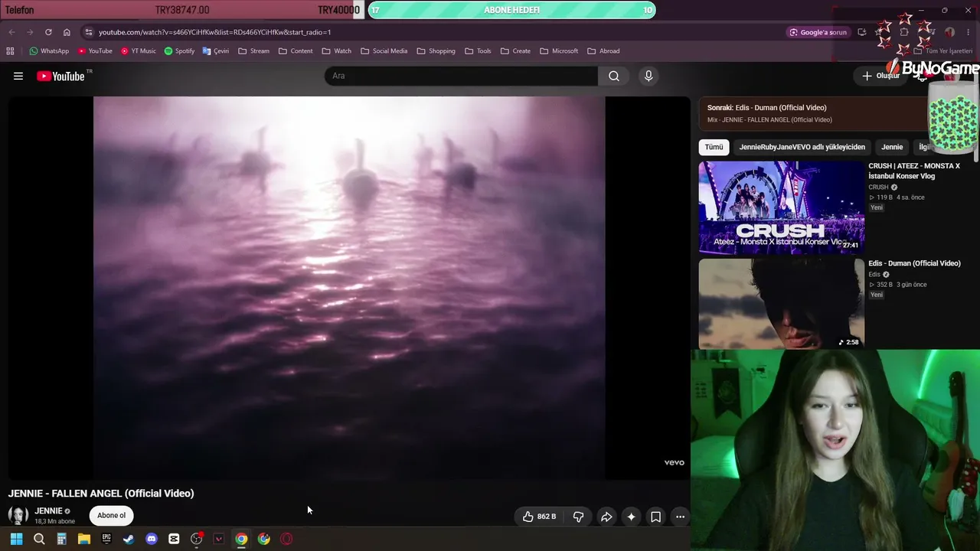Open Windows taskbar search
980x551 pixels.
tap(39, 539)
